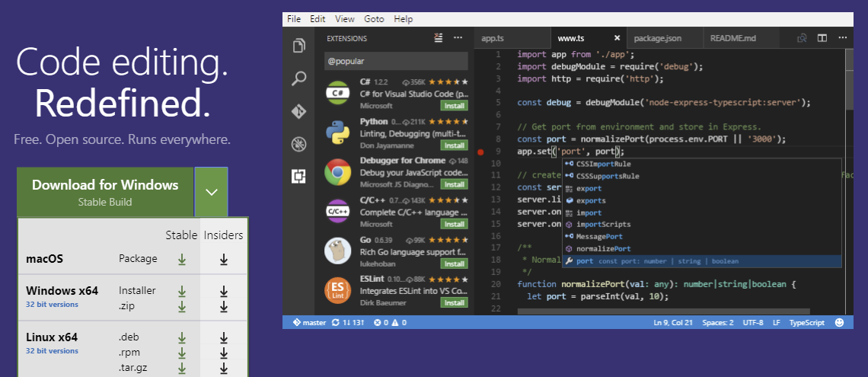Click the master branch indicator

coord(308,322)
